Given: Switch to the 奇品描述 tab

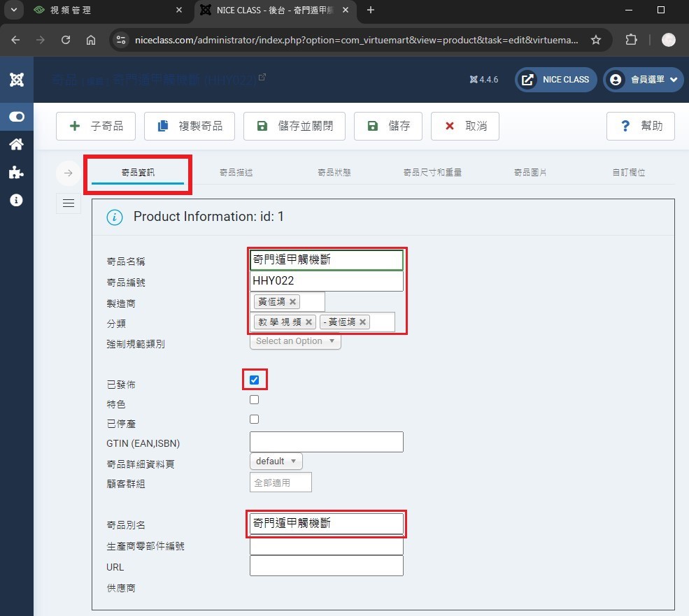Looking at the screenshot, I should [236, 173].
